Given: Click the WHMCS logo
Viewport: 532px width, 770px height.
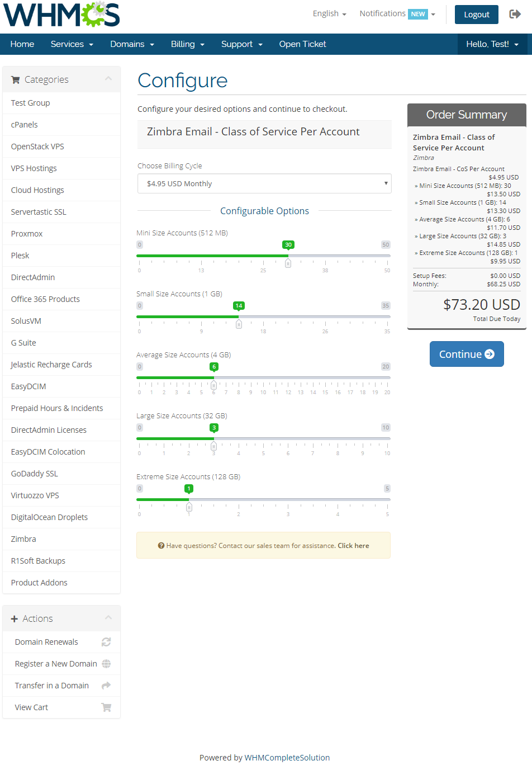Looking at the screenshot, I should (61, 15).
